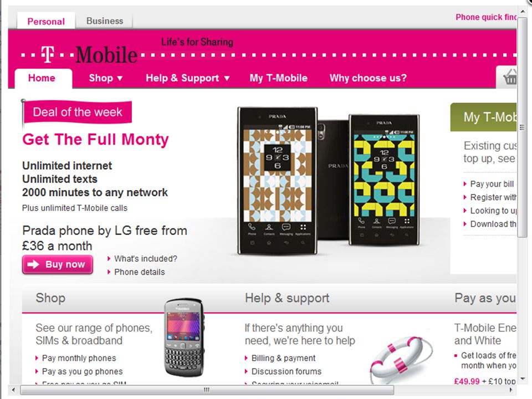This screenshot has width=532, height=399.
Task: Click the horizontal scrollbar thumb
Action: click(207, 390)
